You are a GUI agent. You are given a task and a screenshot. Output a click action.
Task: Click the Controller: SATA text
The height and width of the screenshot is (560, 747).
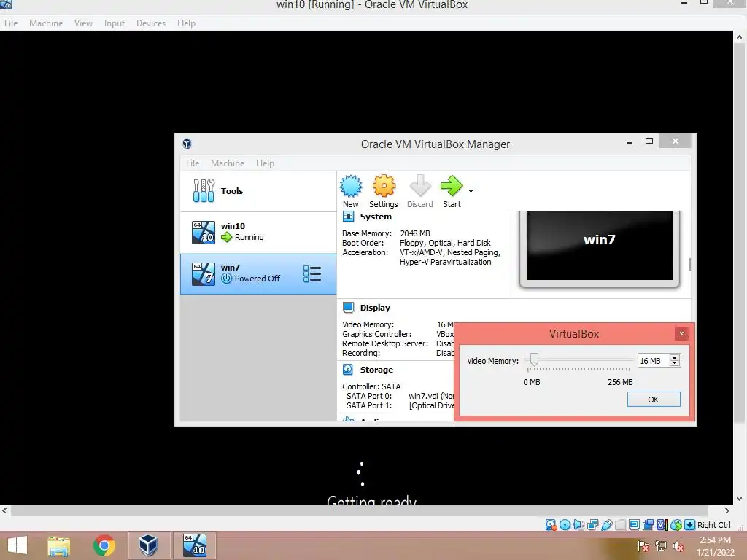[x=371, y=386]
